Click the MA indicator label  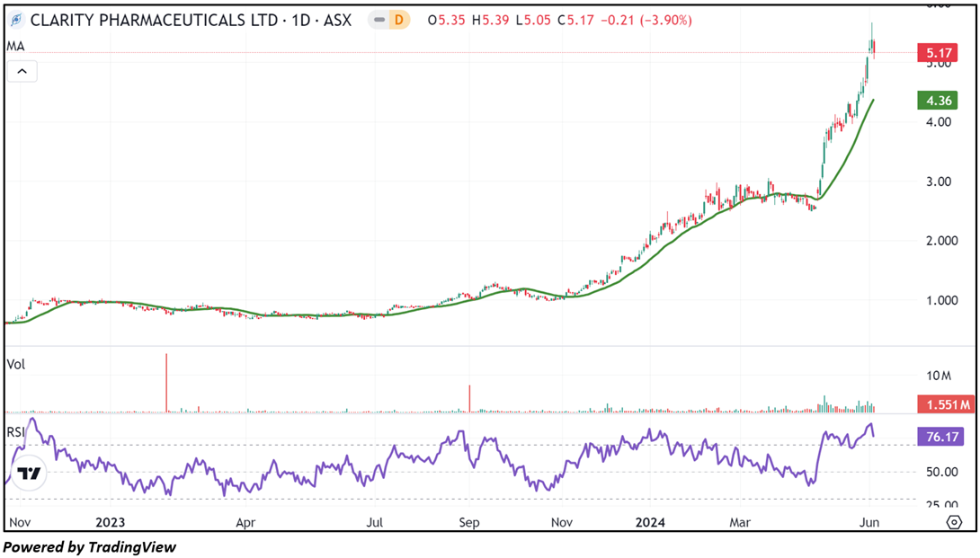pyautogui.click(x=15, y=46)
